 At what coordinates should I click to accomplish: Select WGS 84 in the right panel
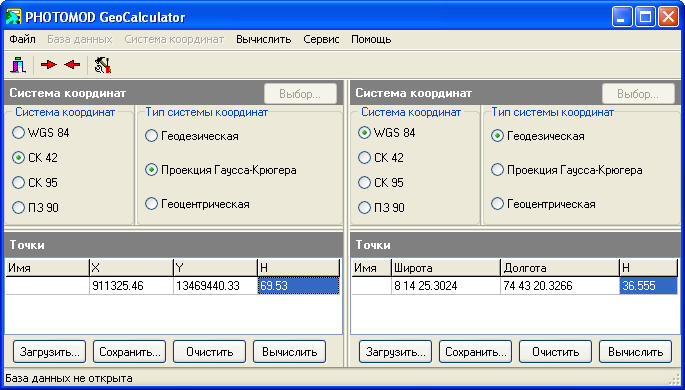coord(387,133)
